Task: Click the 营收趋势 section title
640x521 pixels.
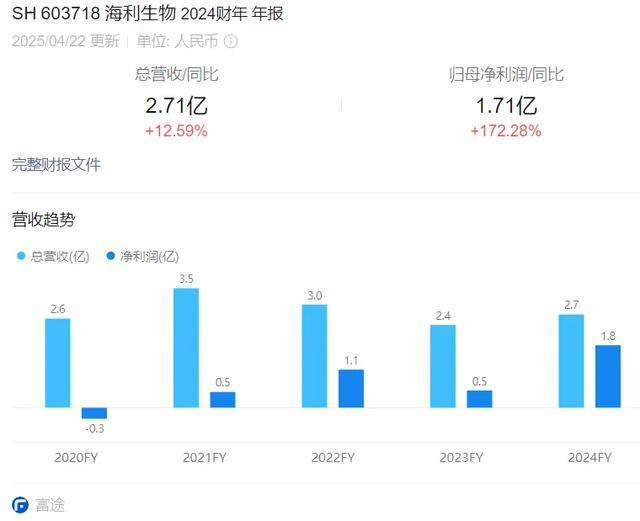Action: [x=44, y=220]
